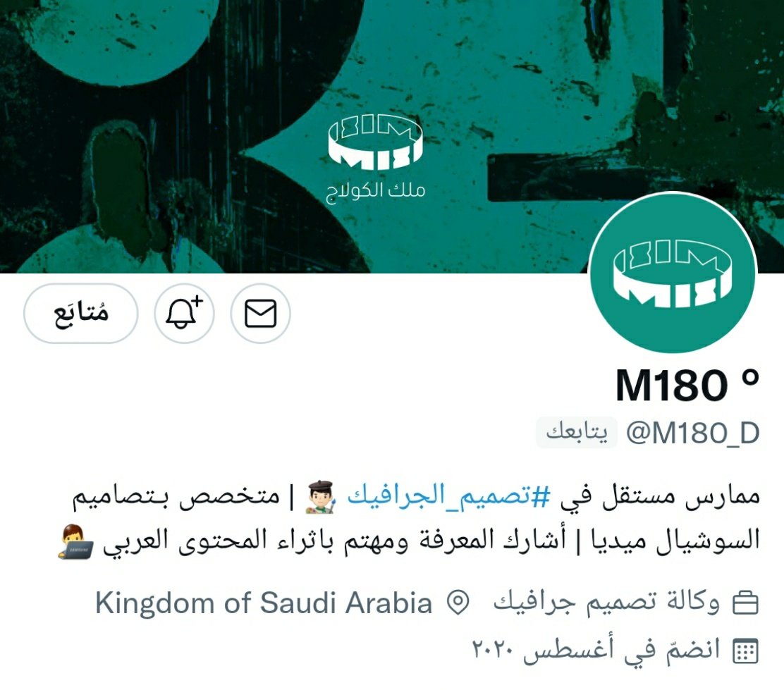Viewport: 784px width, 690px height.
Task: Open the green header banner image
Action: tap(392, 137)
